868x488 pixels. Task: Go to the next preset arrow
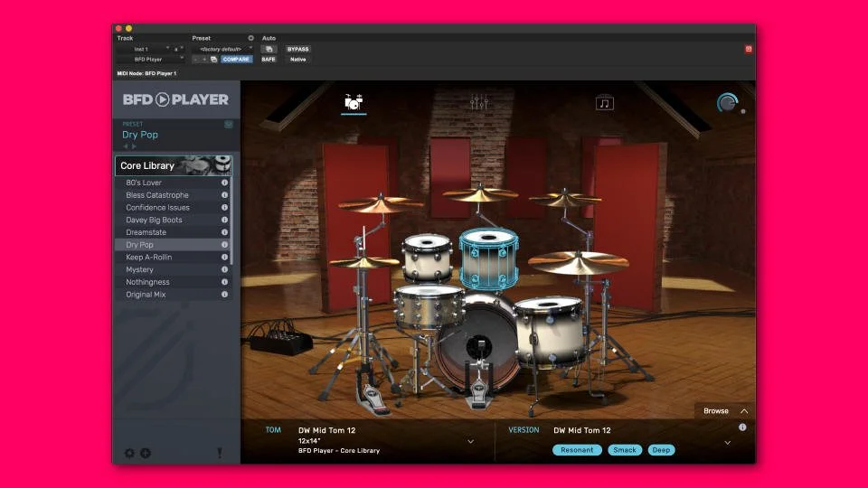point(134,146)
